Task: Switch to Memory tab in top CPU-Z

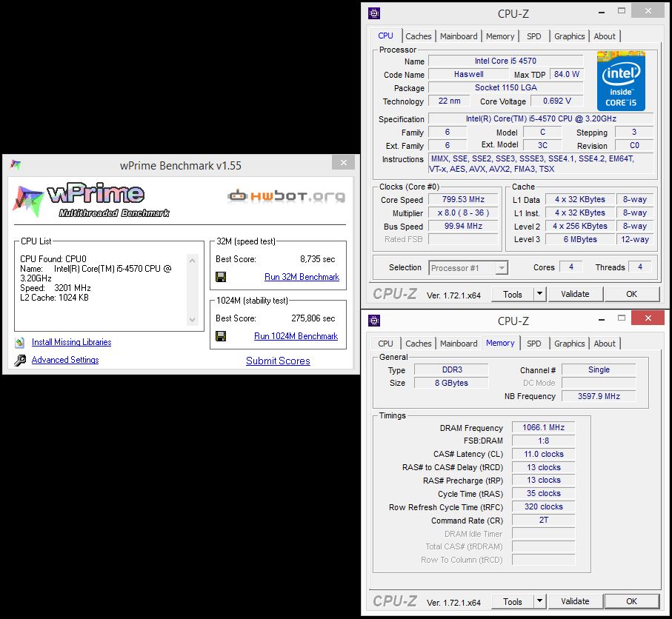Action: pos(499,36)
